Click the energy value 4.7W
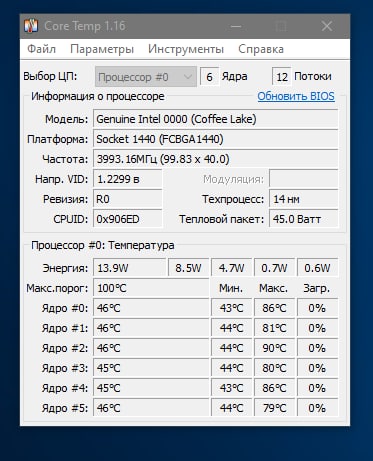The image size is (373, 461). click(231, 268)
